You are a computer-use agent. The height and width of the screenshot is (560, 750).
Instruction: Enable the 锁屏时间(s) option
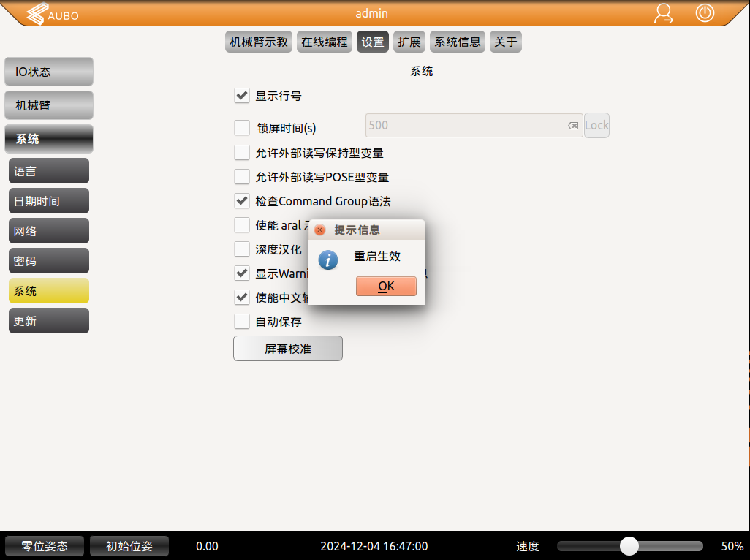tap(242, 127)
